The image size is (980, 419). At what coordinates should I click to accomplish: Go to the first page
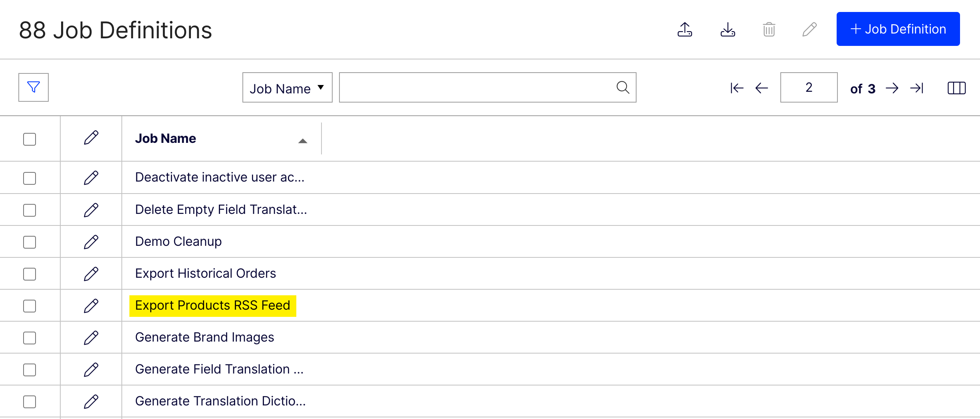click(737, 88)
